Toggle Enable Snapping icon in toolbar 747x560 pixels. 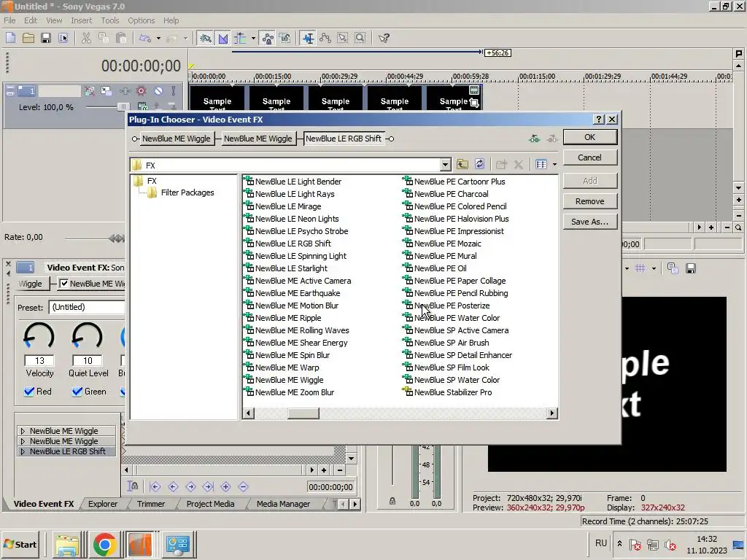(205, 38)
